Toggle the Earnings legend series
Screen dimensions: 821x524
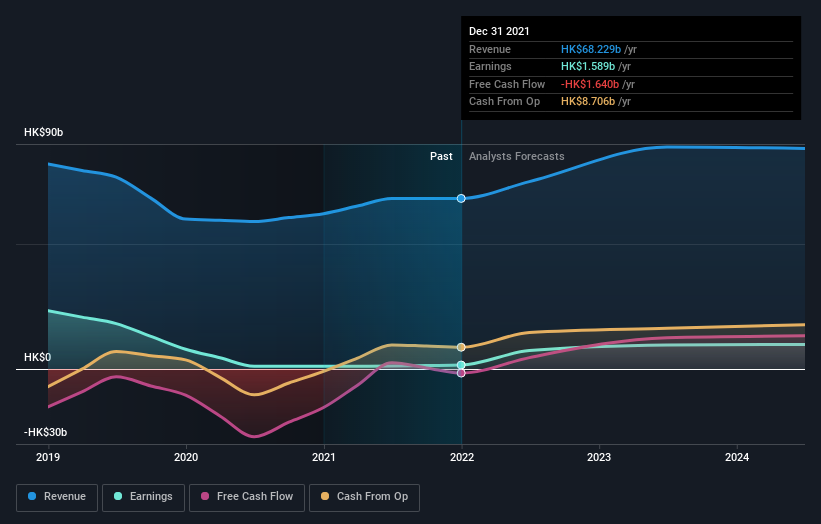pos(143,497)
